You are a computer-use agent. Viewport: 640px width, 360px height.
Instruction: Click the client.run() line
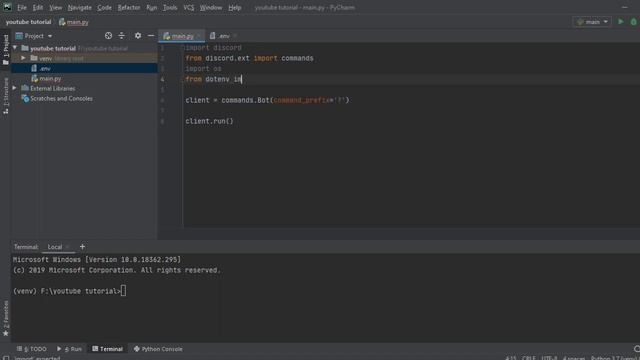click(209, 121)
